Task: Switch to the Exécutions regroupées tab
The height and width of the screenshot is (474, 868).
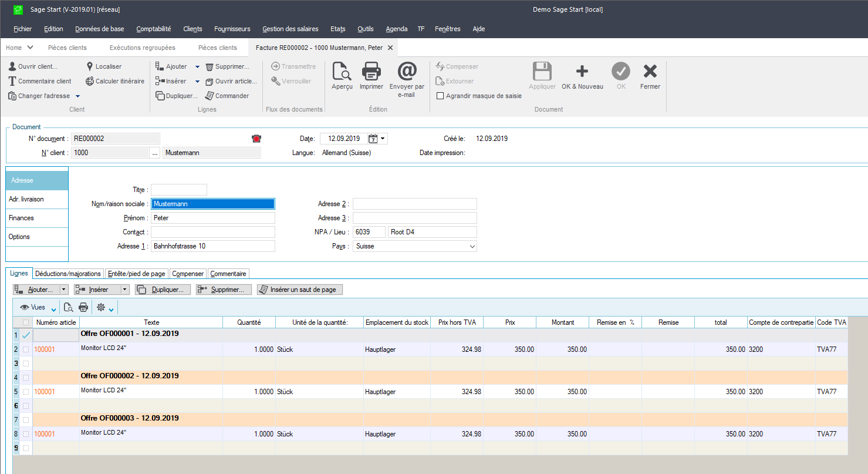Action: click(x=143, y=48)
